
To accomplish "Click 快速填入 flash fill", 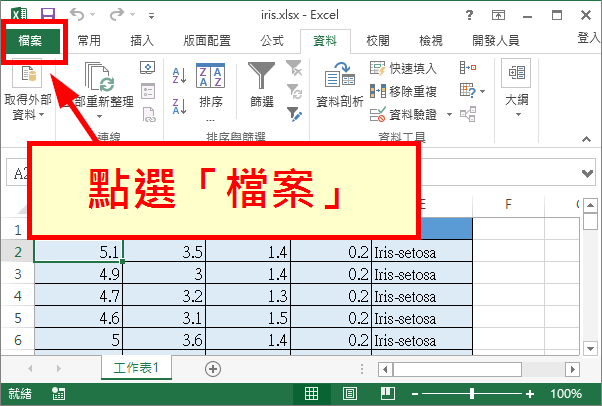I will 403,68.
